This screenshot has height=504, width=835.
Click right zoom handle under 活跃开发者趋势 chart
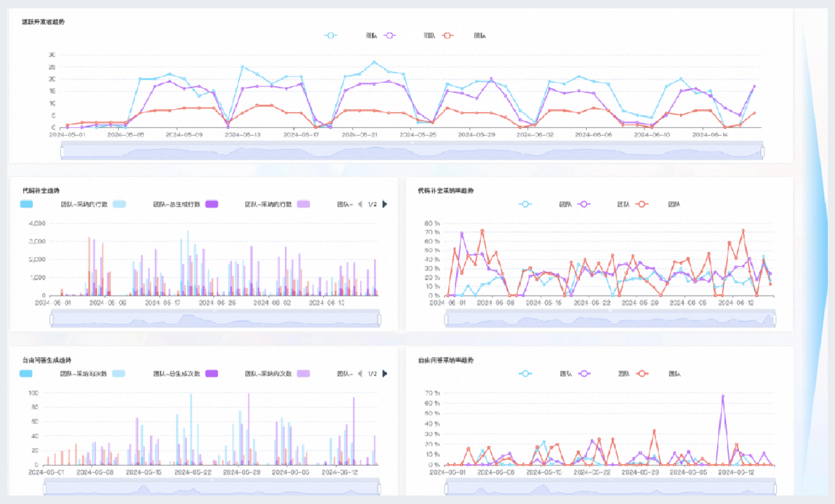pyautogui.click(x=762, y=152)
